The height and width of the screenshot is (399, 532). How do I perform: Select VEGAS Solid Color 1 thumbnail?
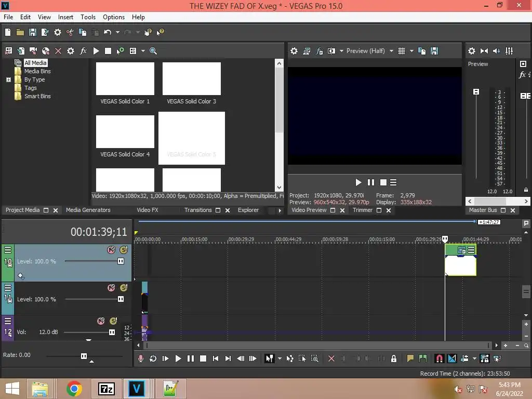(125, 79)
